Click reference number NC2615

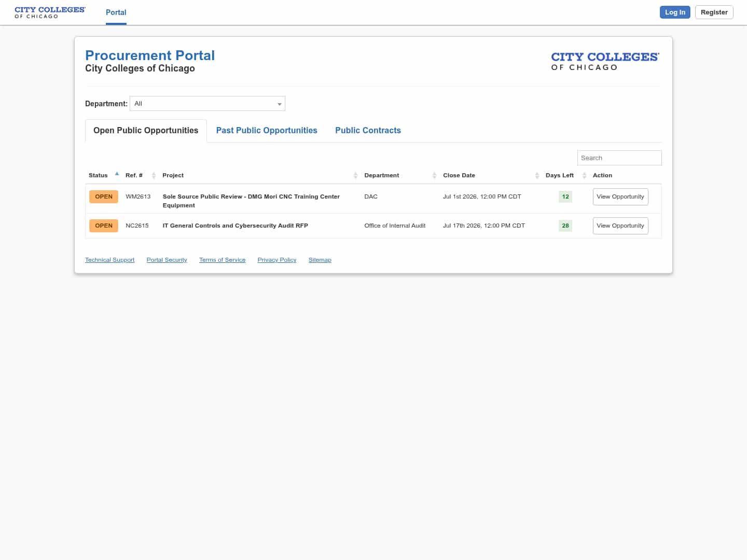click(x=137, y=226)
